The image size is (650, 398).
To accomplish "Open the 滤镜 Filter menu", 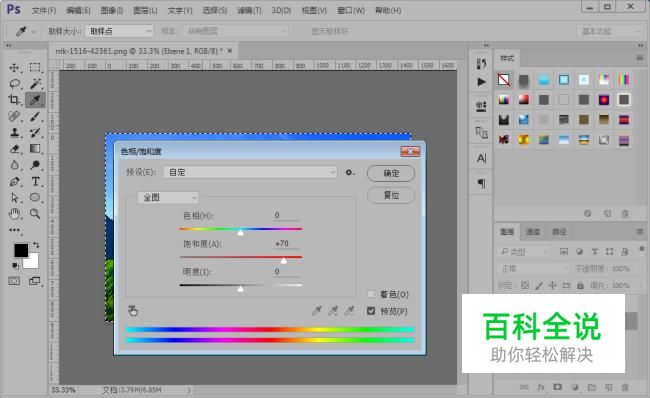I will [x=249, y=10].
